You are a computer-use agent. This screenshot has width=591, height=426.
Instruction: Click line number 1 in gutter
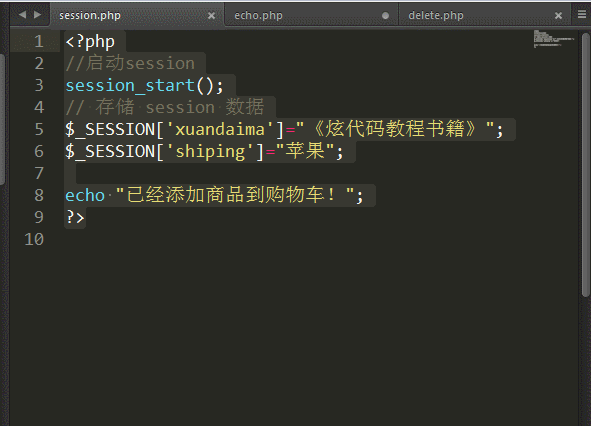pyautogui.click(x=39, y=41)
